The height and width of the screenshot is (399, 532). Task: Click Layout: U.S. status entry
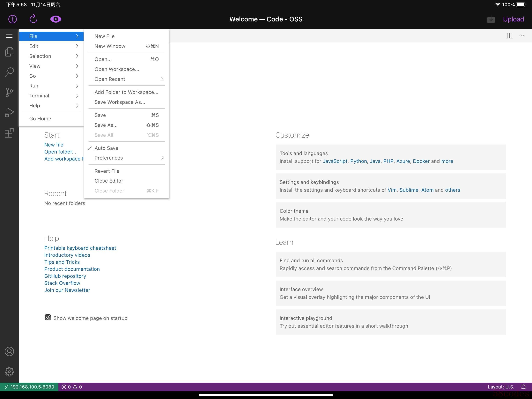(x=501, y=387)
